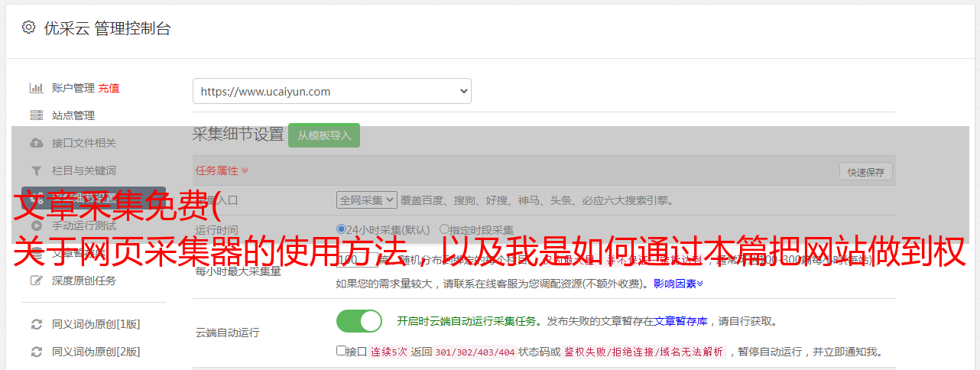
Task: Click the 快速保存 button
Action: (x=866, y=172)
